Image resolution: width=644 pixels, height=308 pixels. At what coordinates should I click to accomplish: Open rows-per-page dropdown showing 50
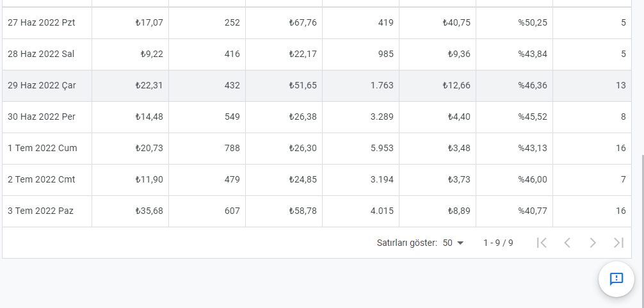(453, 243)
